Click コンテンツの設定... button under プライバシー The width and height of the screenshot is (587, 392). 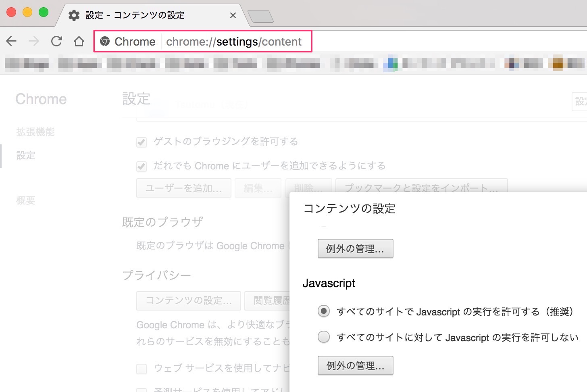point(188,300)
